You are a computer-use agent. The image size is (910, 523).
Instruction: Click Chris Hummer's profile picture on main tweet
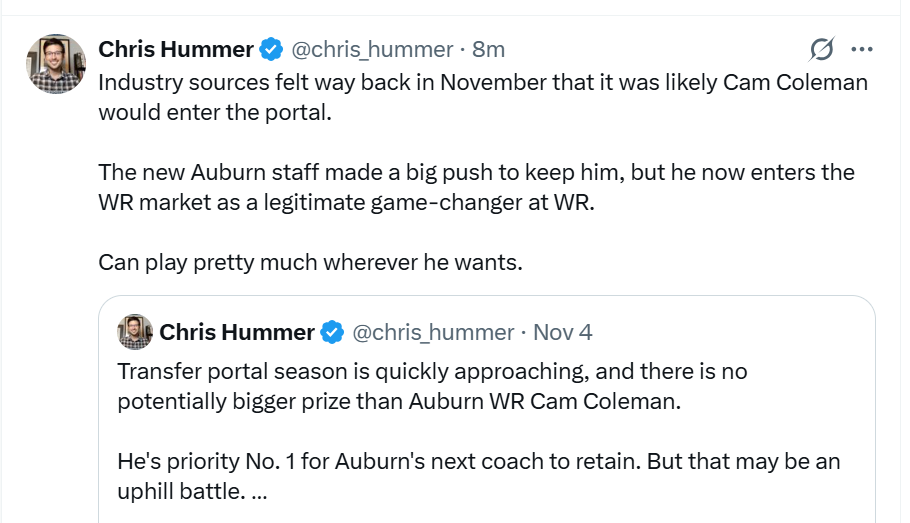point(55,64)
